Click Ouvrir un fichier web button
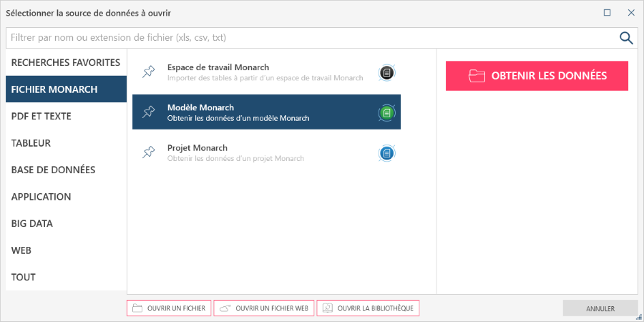Image resolution: width=644 pixels, height=322 pixels. pyautogui.click(x=263, y=308)
